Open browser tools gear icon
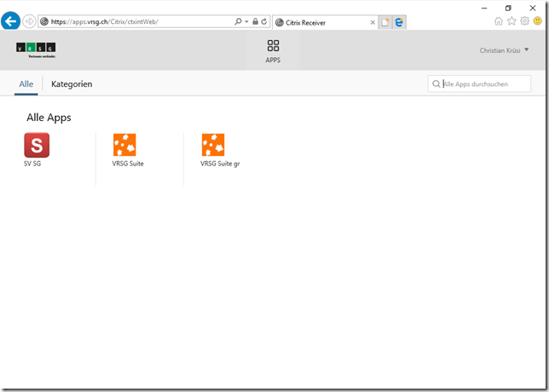 tap(524, 21)
